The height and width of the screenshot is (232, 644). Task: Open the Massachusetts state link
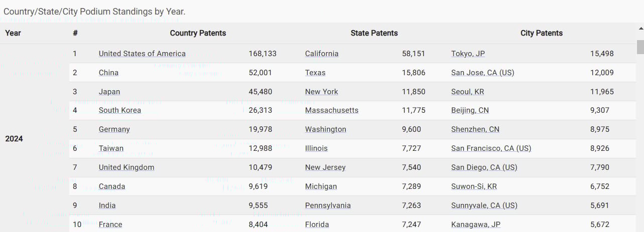tap(332, 110)
